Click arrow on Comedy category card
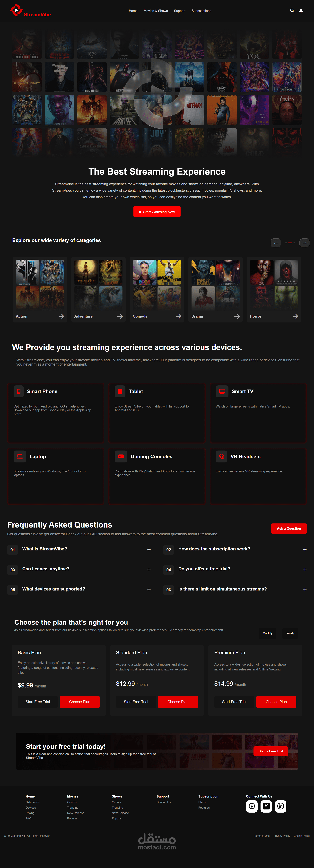The height and width of the screenshot is (868, 314). click(x=179, y=316)
